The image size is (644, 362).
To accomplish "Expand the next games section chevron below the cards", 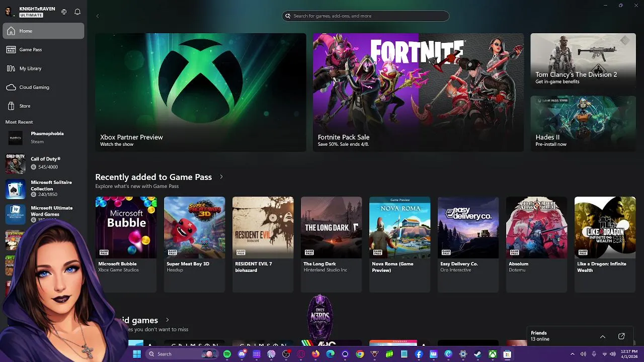I will pos(168,320).
